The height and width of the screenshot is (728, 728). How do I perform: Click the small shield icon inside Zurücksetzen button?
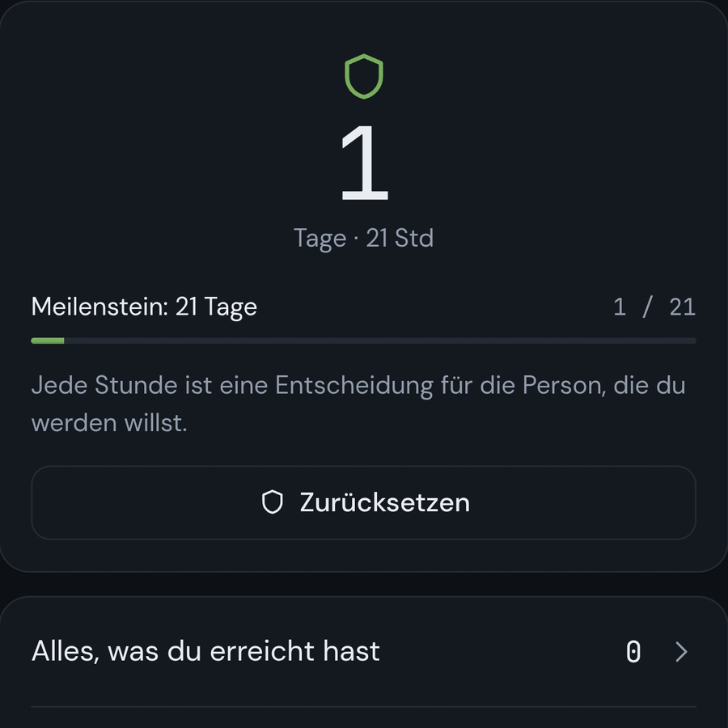tap(273, 502)
